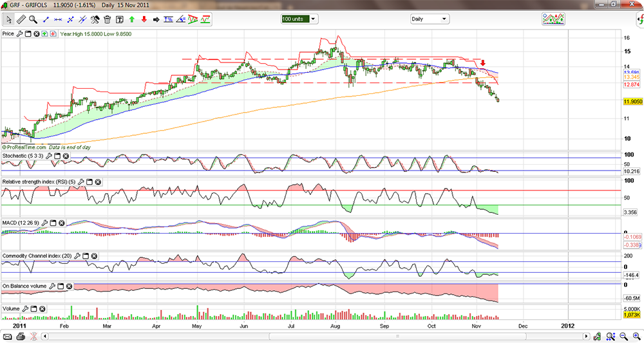This screenshot has width=644, height=343.
Task: Pick the line segment drawing tool
Action: point(46,19)
